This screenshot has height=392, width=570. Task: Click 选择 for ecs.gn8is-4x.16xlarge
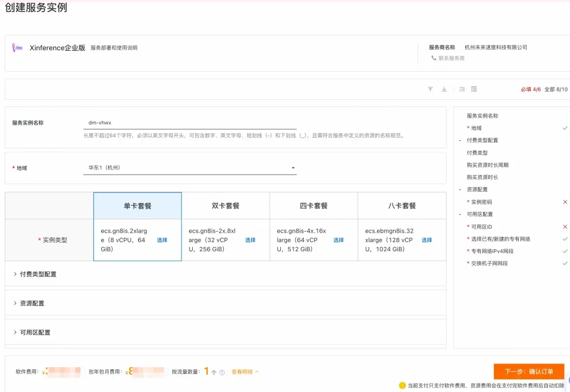[x=338, y=240]
